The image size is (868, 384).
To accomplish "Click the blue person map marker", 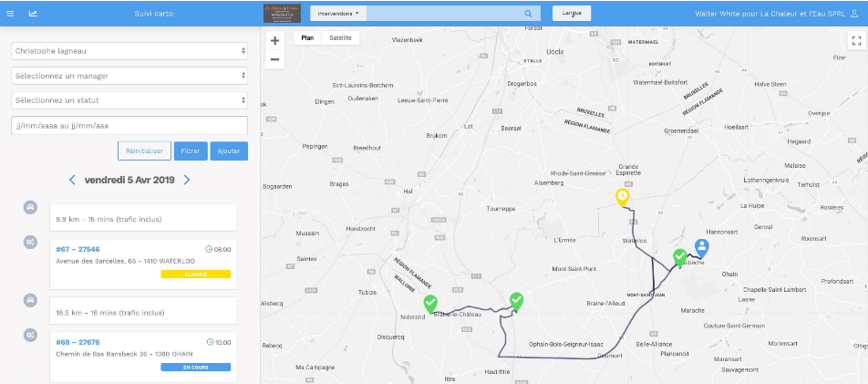I will click(701, 247).
